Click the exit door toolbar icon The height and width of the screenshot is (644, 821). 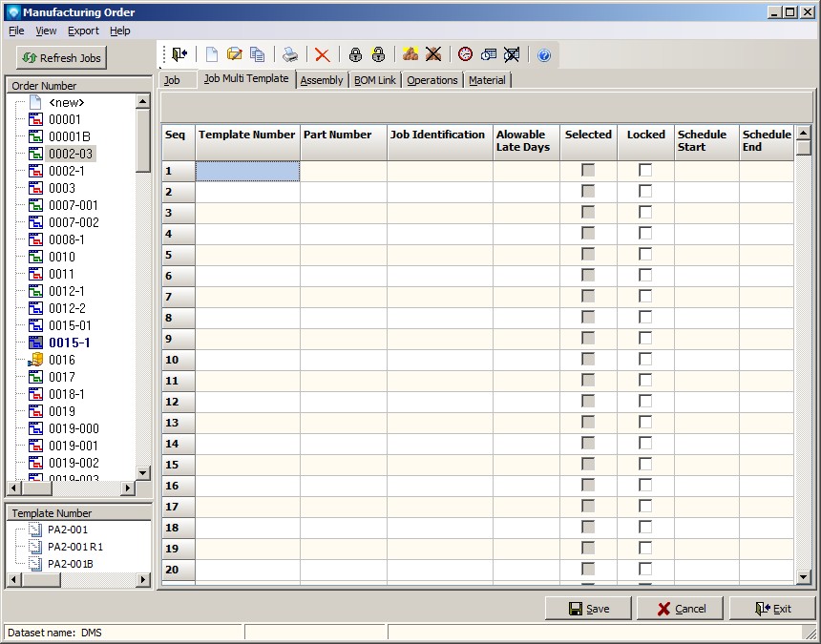179,55
